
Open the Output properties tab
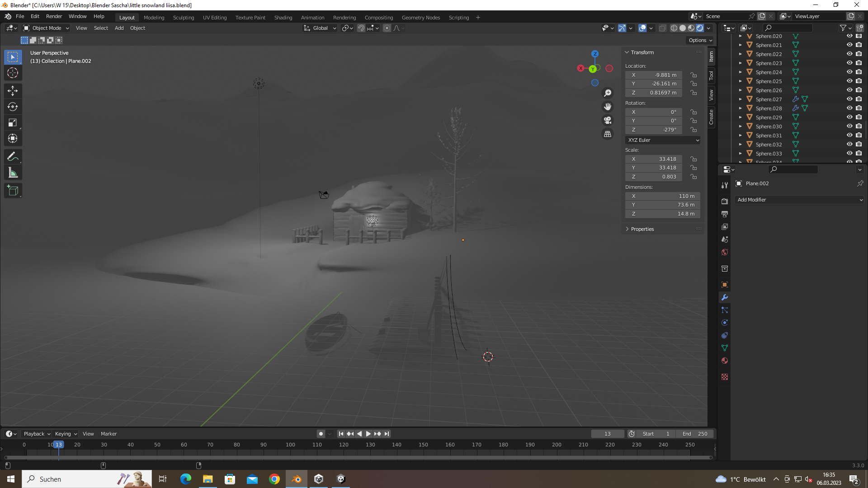pyautogui.click(x=725, y=214)
